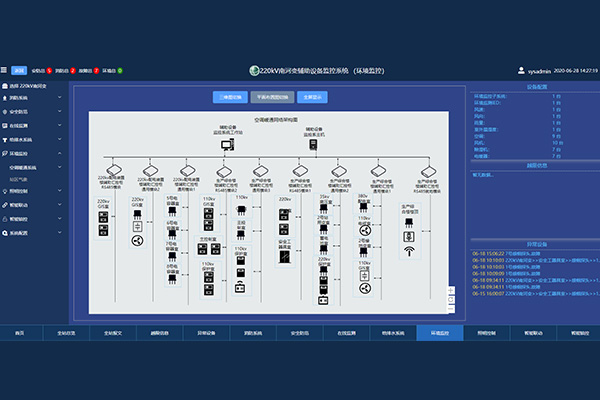The height and width of the screenshot is (400, 600).
Task: Click the green 环境告 alarm badge
Action: [x=120, y=71]
